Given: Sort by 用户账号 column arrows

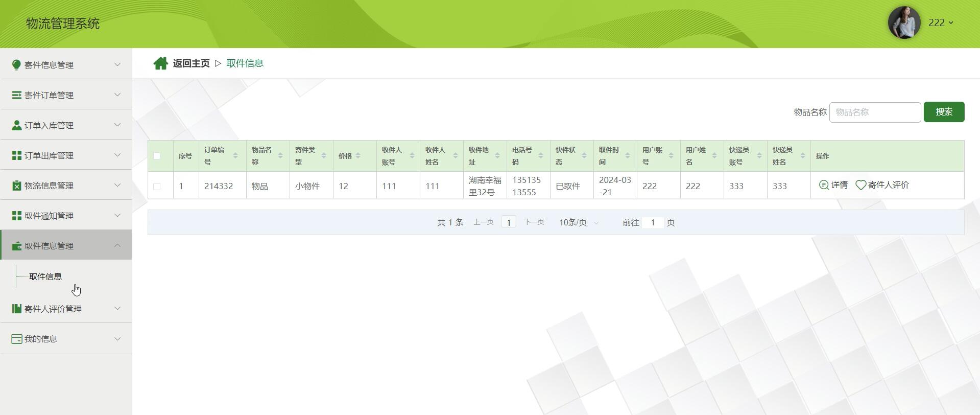Looking at the screenshot, I should (671, 155).
